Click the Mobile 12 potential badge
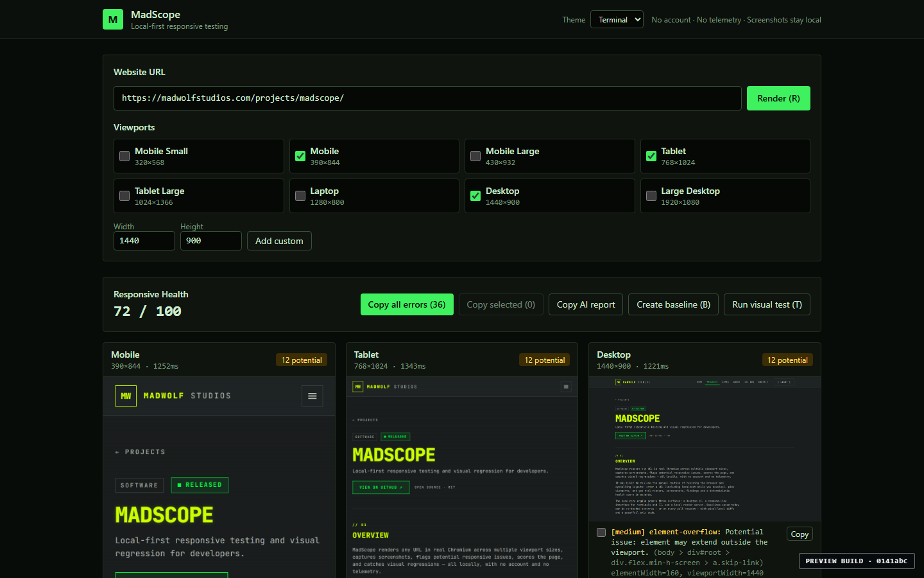Image resolution: width=924 pixels, height=578 pixels. click(x=302, y=360)
